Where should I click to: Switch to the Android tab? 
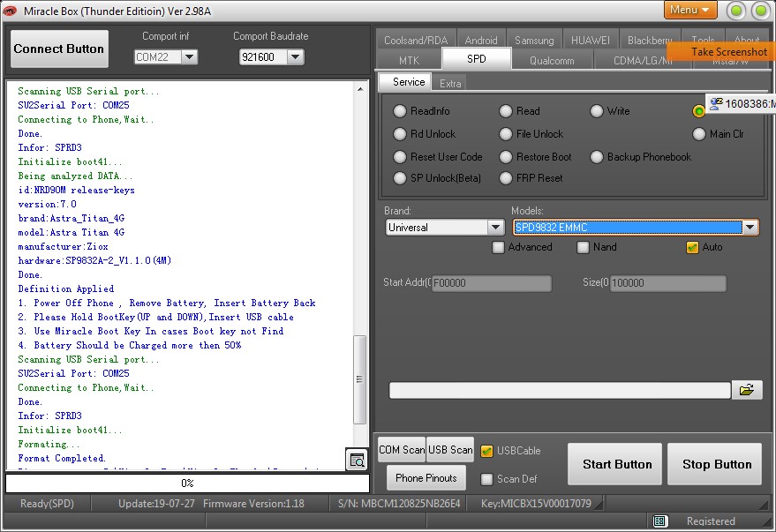481,40
